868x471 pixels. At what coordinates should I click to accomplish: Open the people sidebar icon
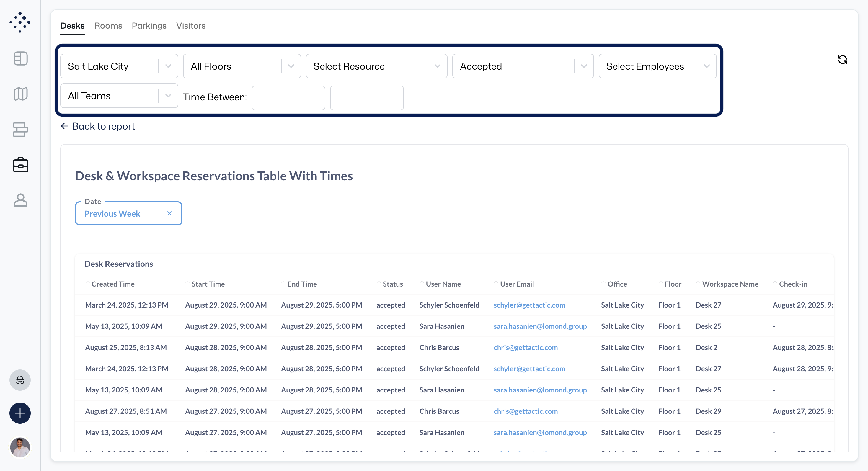(x=21, y=200)
